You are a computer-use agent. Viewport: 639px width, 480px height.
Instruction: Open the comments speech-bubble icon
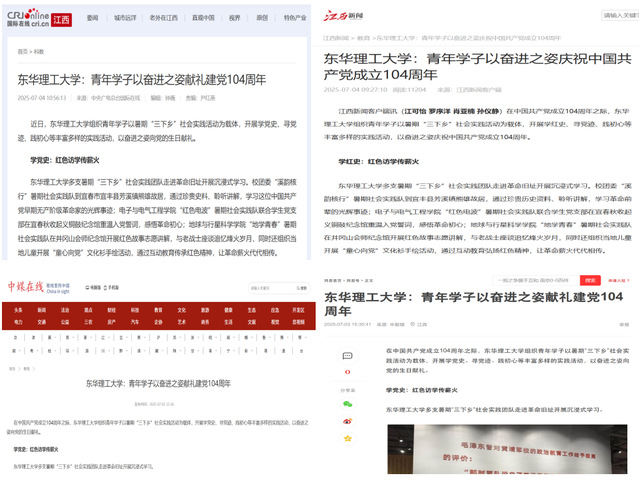coord(347,356)
